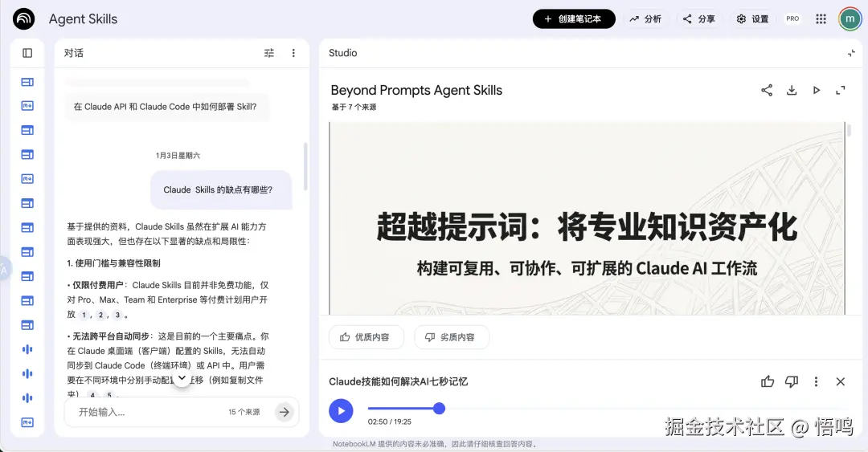This screenshot has height=452, width=868.
Task: Play the Claude技能 audio overview
Action: (x=341, y=411)
